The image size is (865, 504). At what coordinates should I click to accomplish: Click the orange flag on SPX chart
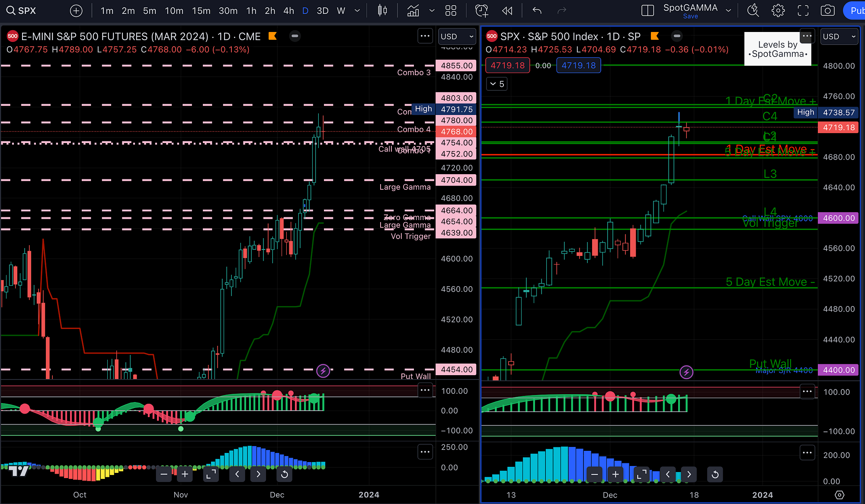(655, 36)
